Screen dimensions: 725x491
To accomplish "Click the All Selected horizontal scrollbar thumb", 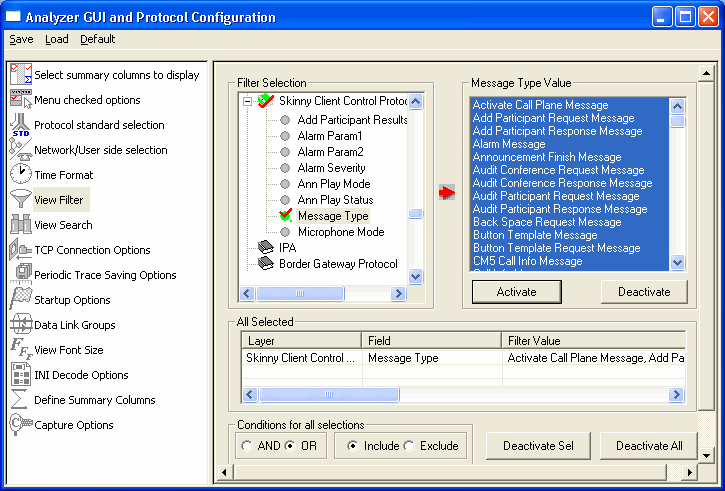I will (x=329, y=394).
